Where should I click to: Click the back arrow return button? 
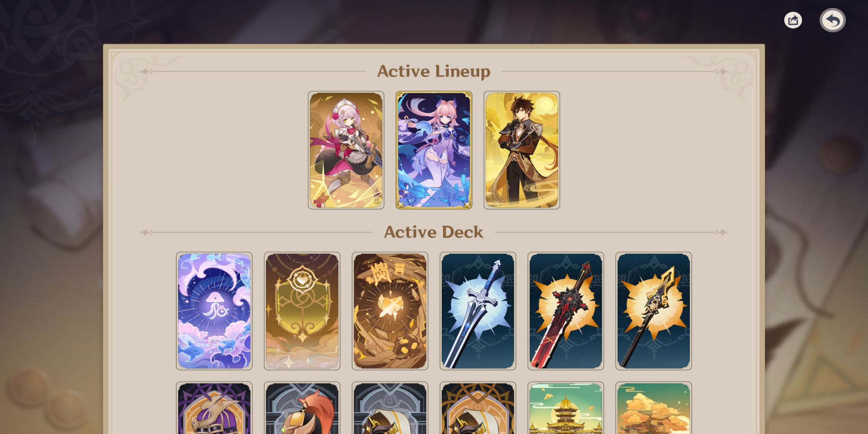pos(832,20)
